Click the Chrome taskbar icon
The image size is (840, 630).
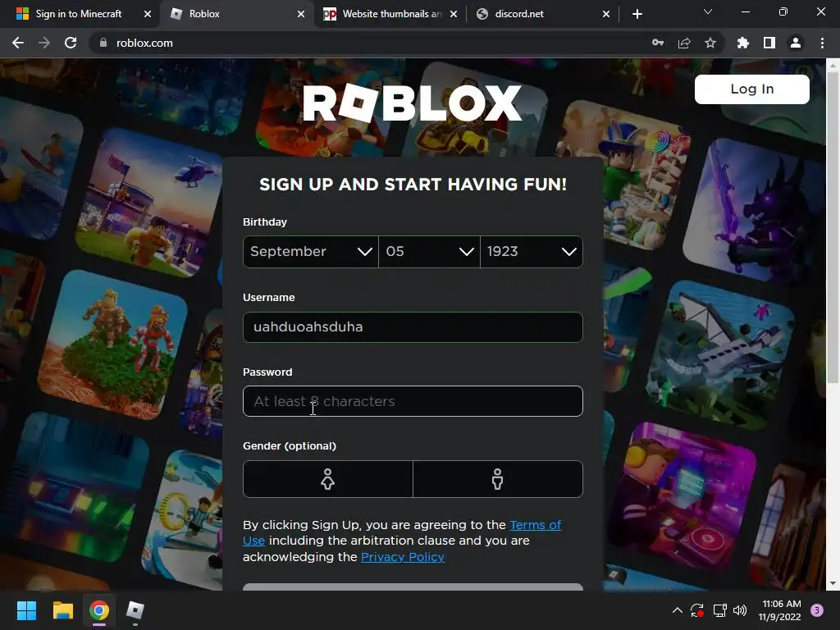tap(99, 610)
